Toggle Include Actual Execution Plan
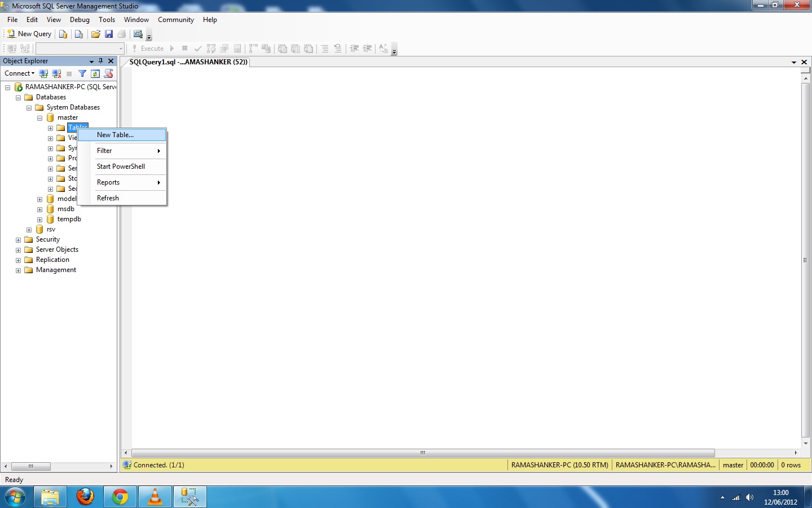Image resolution: width=812 pixels, height=508 pixels. 253,49
